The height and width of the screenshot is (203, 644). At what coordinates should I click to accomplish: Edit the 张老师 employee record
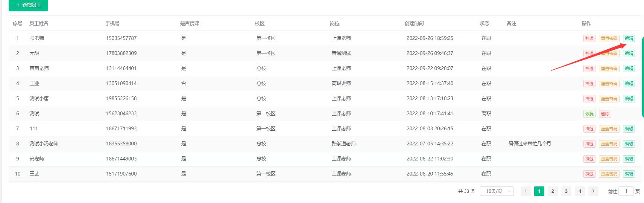[x=629, y=38]
